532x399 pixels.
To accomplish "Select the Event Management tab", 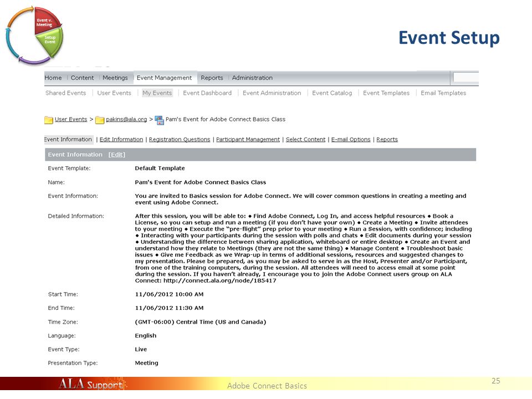I will 164,78.
